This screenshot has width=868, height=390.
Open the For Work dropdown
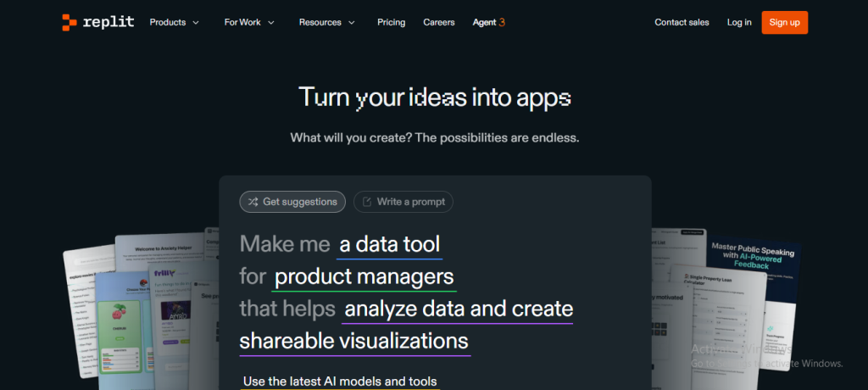click(x=249, y=22)
